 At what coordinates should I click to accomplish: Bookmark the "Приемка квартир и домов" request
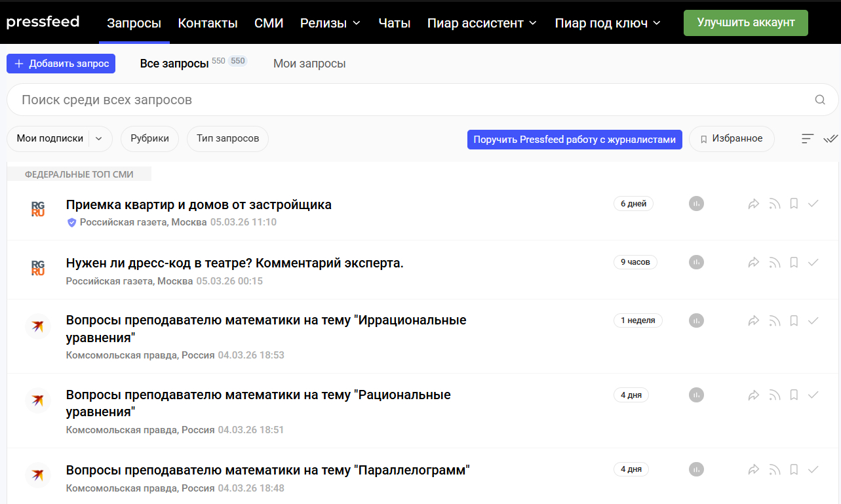[x=794, y=204]
